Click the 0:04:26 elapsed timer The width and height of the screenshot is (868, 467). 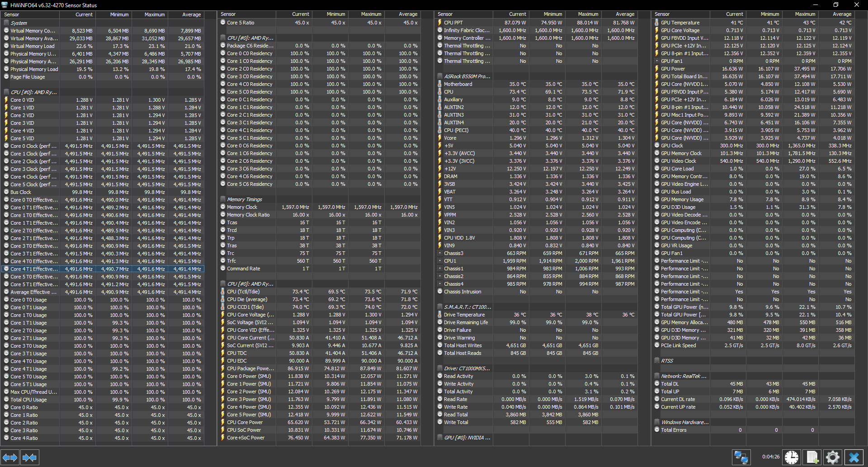[x=771, y=457]
